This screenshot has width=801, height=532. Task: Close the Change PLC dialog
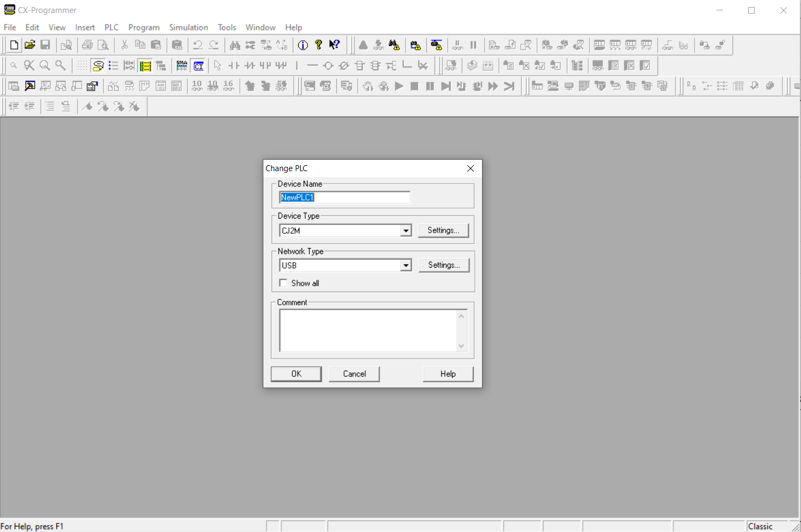pyautogui.click(x=471, y=168)
